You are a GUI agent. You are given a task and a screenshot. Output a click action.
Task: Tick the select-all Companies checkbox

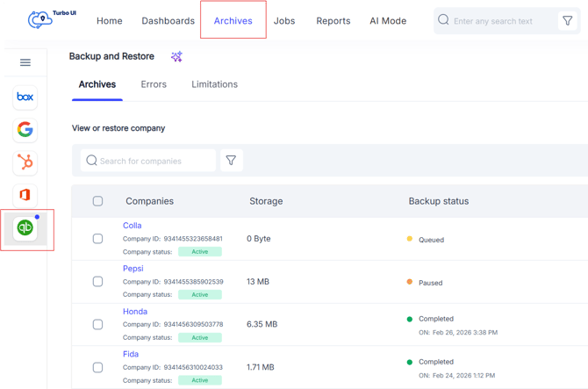(97, 201)
